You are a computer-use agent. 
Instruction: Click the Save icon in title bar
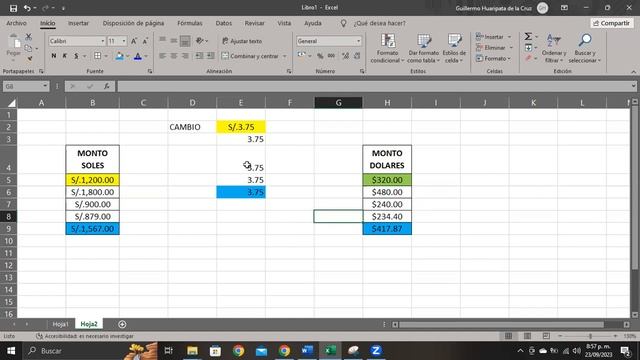point(13,8)
